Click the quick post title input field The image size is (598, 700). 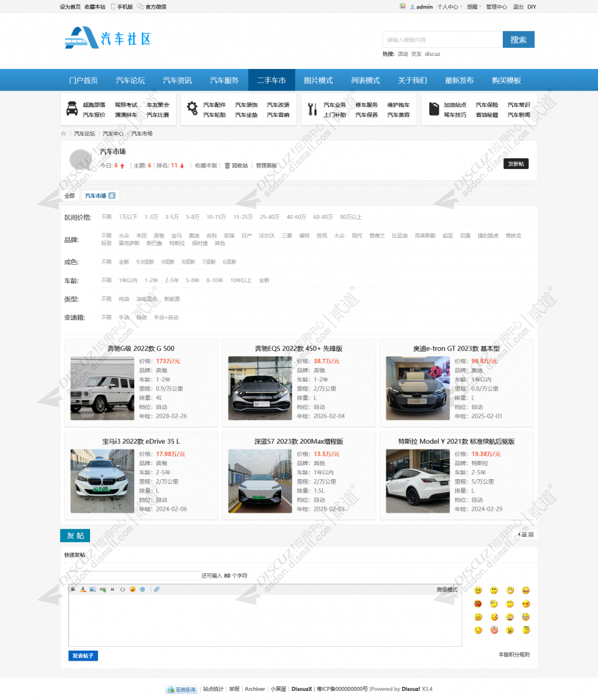(x=134, y=576)
